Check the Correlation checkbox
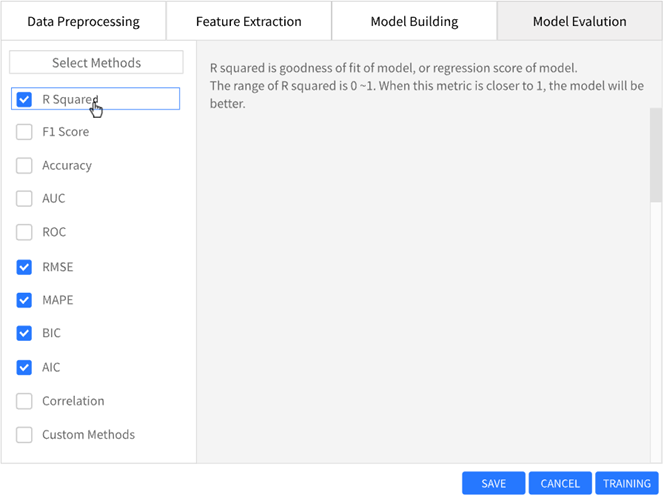This screenshot has width=664, height=498. pos(25,401)
